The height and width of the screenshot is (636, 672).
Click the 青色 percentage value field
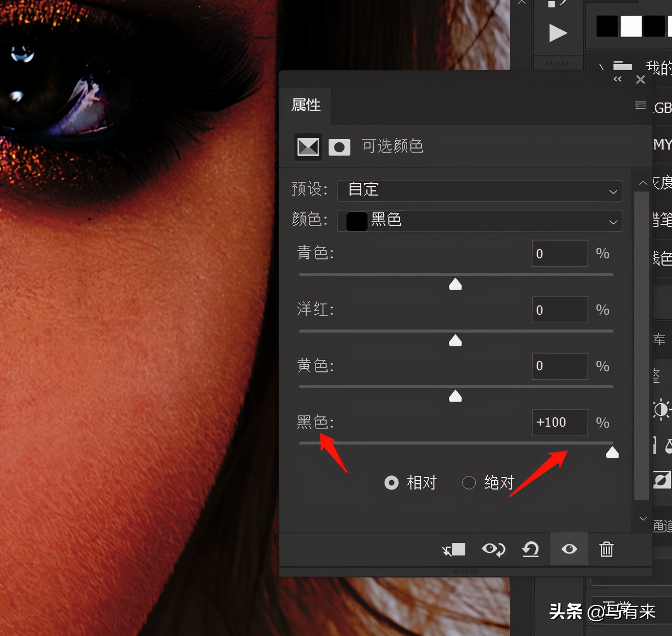pyautogui.click(x=559, y=254)
